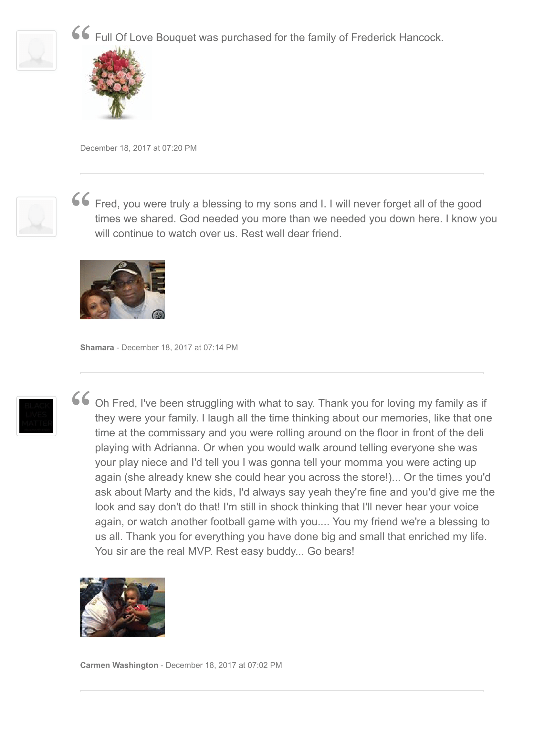The width and height of the screenshot is (534, 756).
Task: Click the divider line below the bouquet post
Action: tap(282, 174)
